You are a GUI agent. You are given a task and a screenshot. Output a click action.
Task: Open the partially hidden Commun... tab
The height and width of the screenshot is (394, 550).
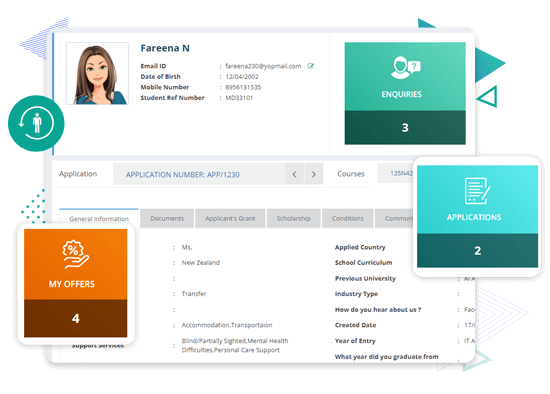point(395,218)
